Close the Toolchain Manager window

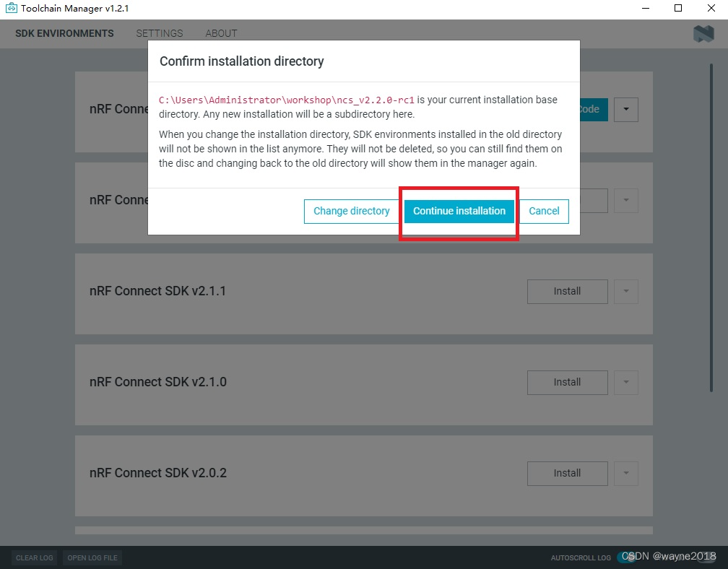(711, 8)
